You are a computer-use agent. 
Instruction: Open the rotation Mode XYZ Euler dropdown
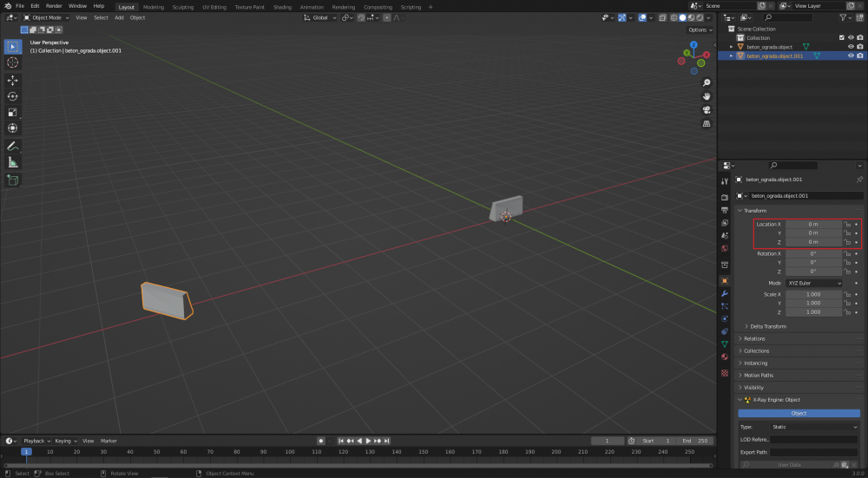[x=814, y=283]
